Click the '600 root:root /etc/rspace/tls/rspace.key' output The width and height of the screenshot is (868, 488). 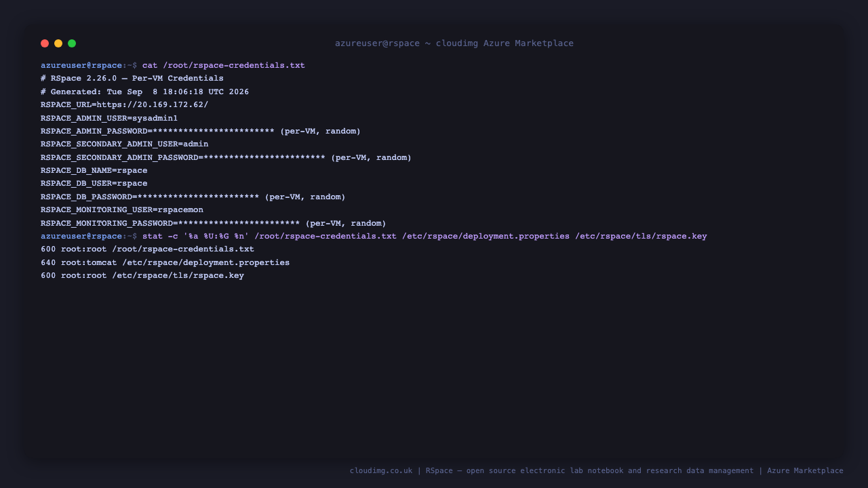coord(142,276)
